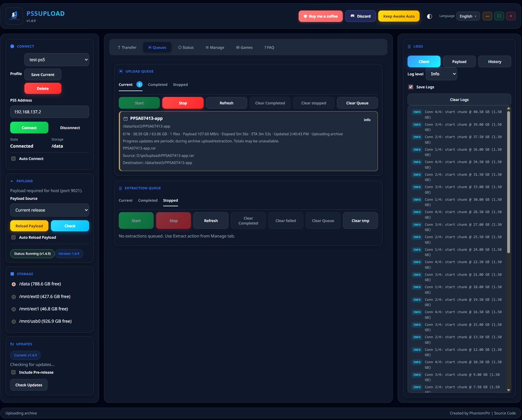Click Check Updates button
This screenshot has height=420, width=522.
click(x=29, y=385)
